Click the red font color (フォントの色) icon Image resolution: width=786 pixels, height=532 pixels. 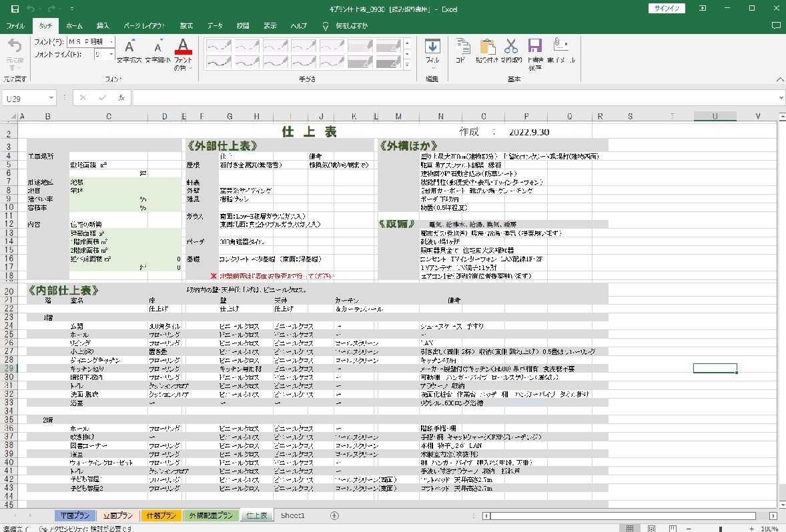(183, 47)
